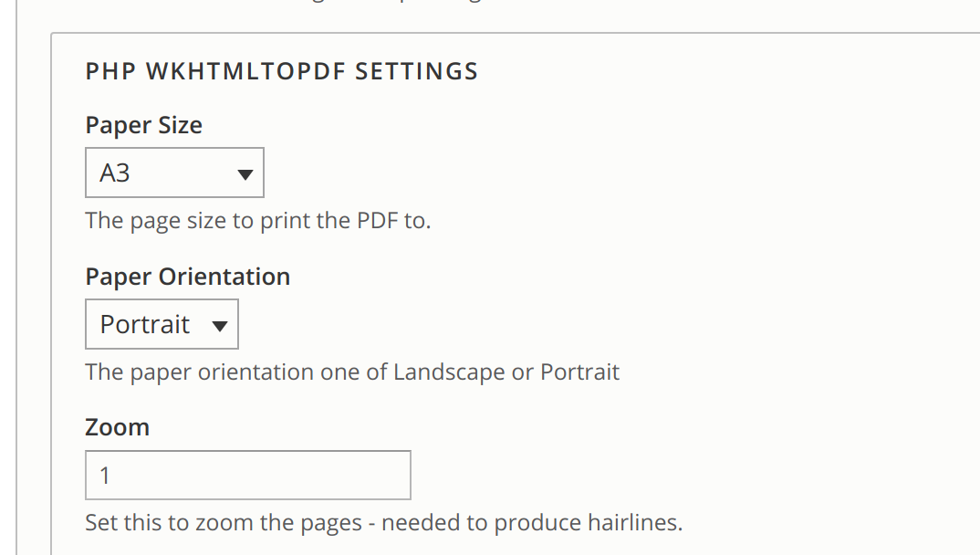
Task: Click inside the Zoom input field
Action: pyautogui.click(x=246, y=475)
